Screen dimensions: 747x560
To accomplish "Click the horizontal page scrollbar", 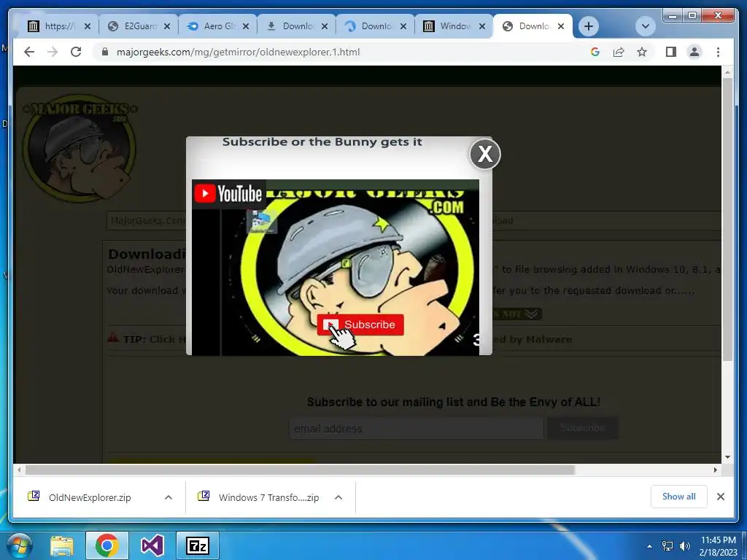I will pos(300,470).
